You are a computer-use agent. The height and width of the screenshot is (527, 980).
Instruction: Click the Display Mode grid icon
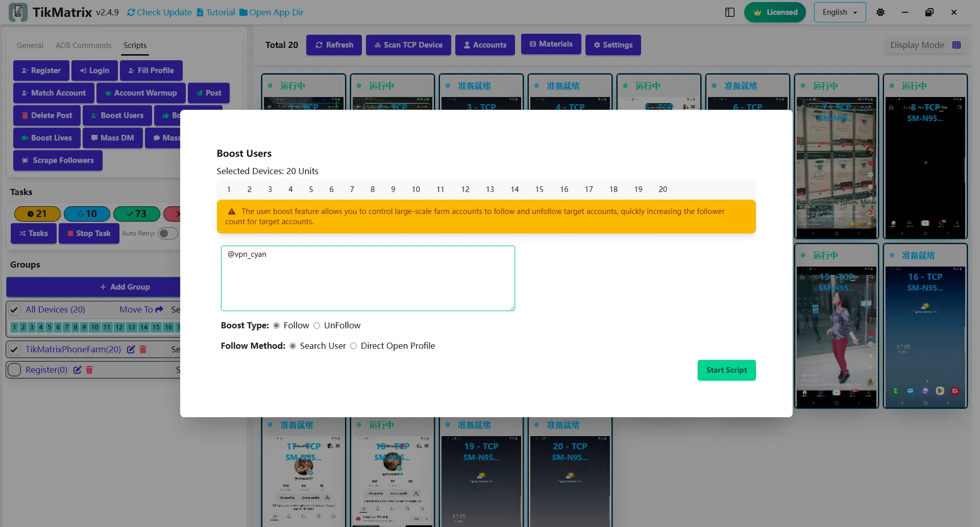[956, 45]
